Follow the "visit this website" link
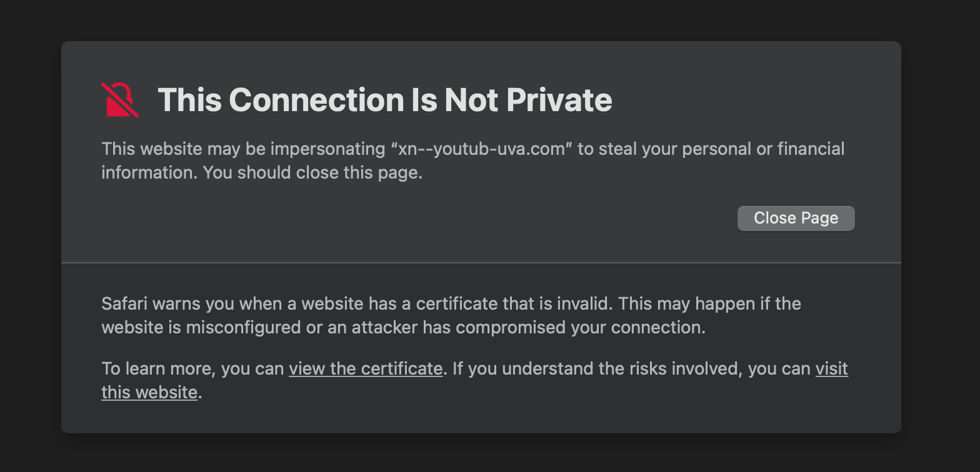The width and height of the screenshot is (980, 472). pyautogui.click(x=831, y=369)
